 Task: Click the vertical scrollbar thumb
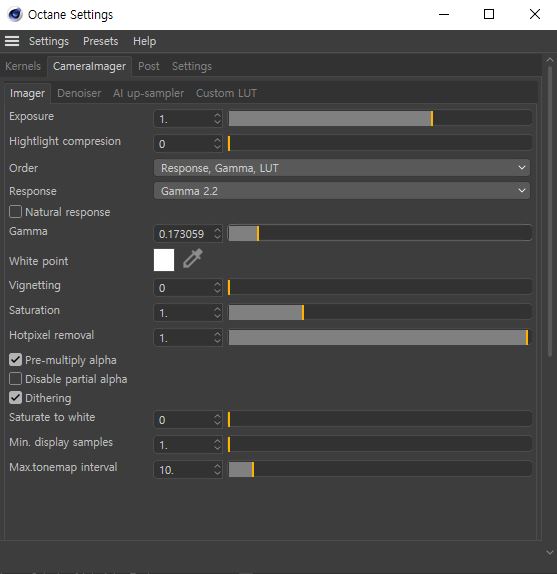tap(550, 211)
